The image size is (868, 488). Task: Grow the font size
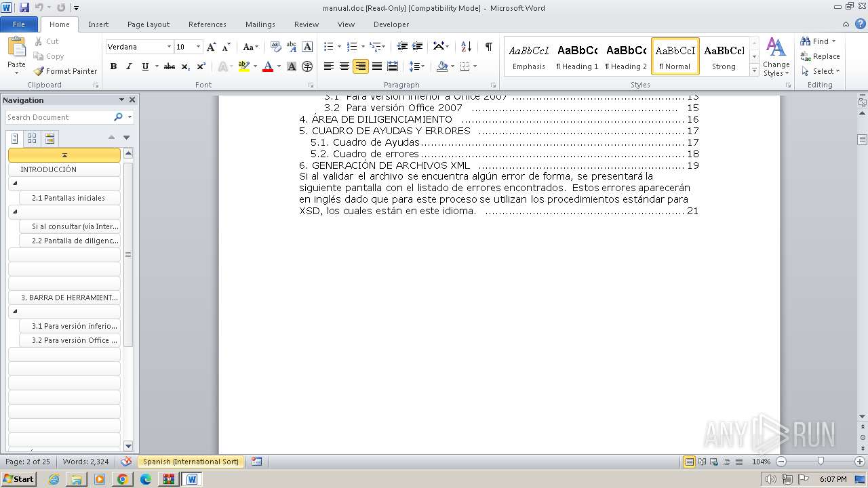212,47
